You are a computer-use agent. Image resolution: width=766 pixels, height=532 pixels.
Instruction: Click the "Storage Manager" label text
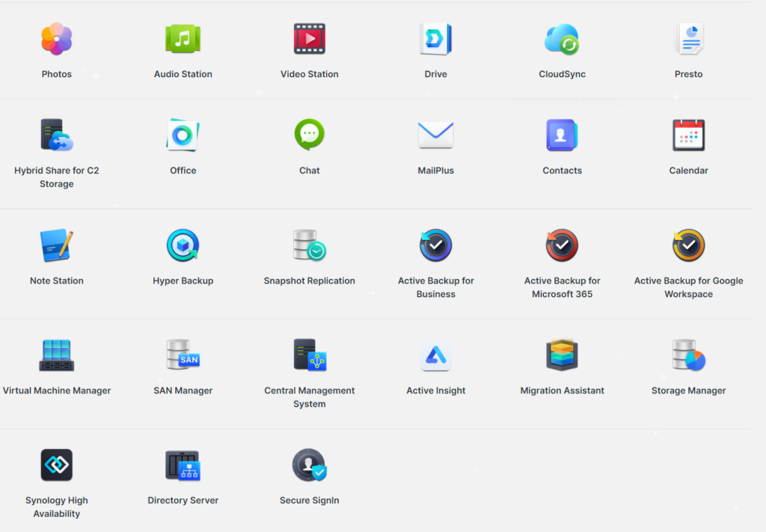tap(689, 391)
